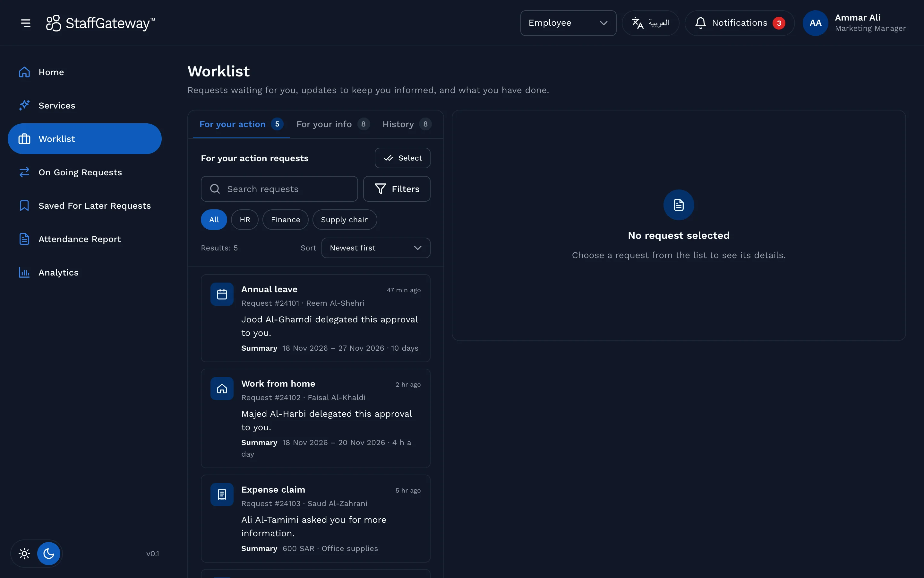Open the Notifications button
Viewport: 924px width, 578px height.
740,23
